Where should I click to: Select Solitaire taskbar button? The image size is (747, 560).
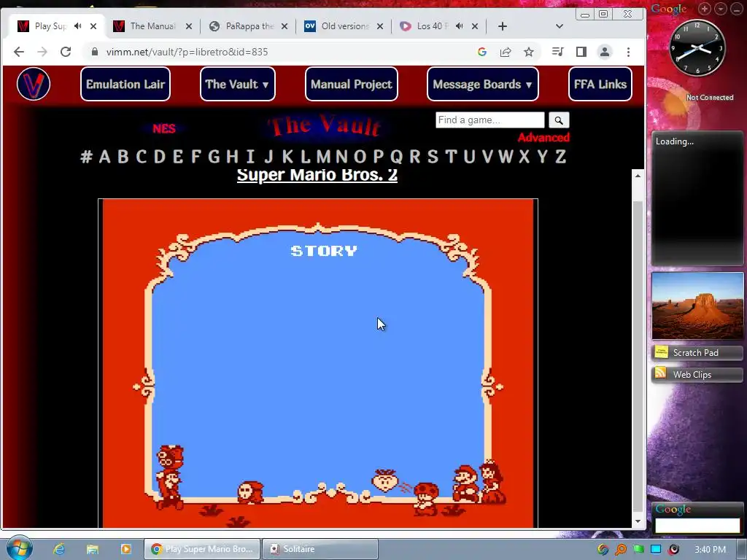pyautogui.click(x=320, y=549)
